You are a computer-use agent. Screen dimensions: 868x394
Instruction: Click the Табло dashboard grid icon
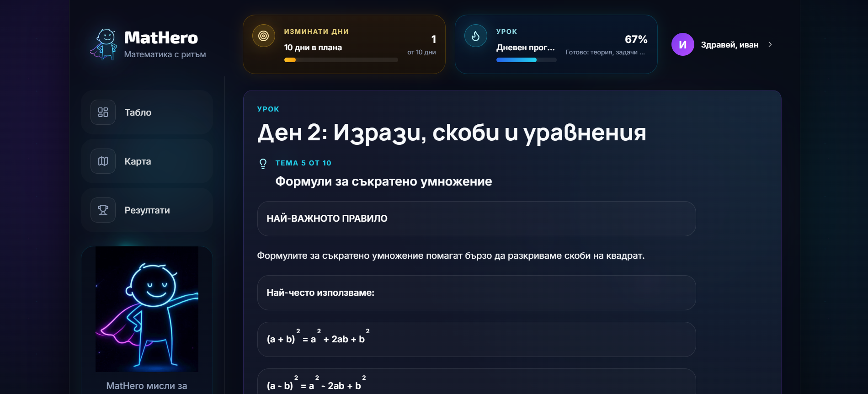point(103,112)
